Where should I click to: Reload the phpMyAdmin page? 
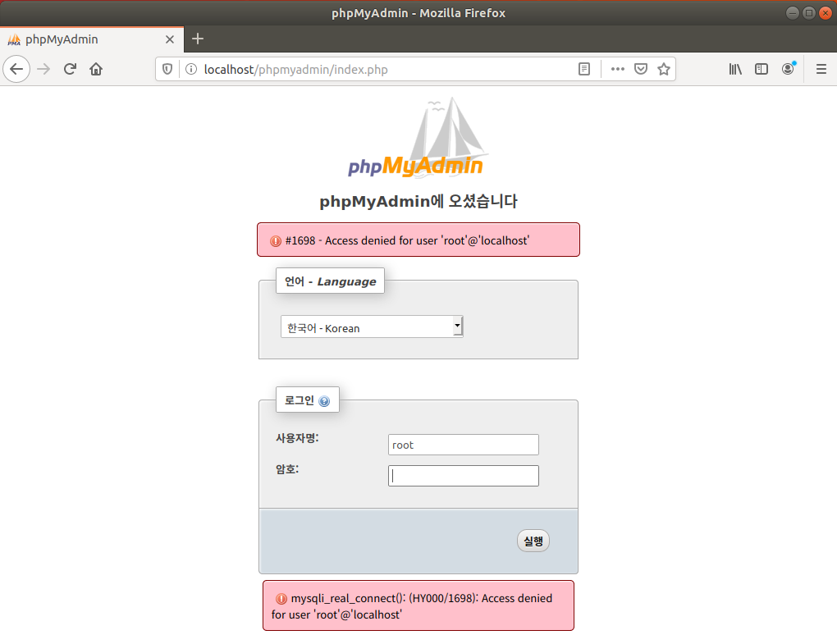tap(70, 70)
